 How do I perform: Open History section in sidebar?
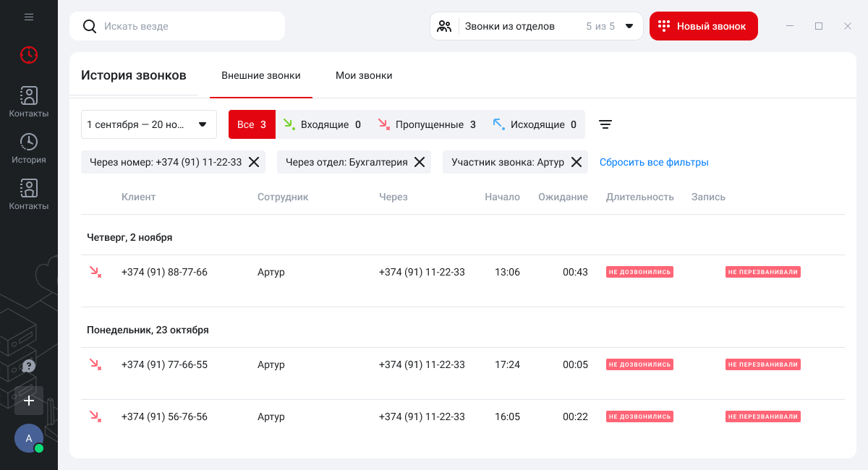[29, 149]
